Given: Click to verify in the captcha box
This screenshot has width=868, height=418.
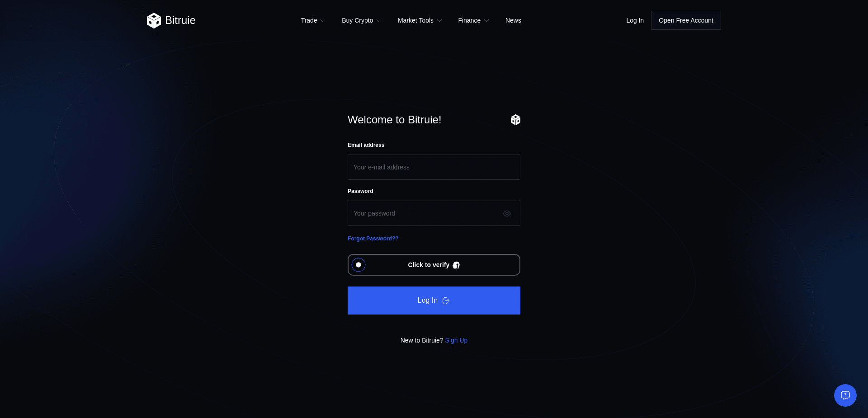Looking at the screenshot, I should 428,265.
